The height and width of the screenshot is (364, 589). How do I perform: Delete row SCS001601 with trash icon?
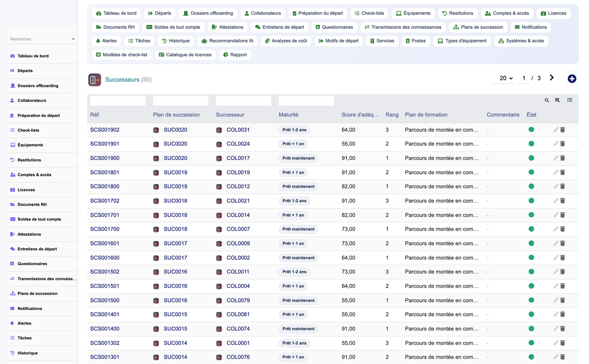(563, 243)
